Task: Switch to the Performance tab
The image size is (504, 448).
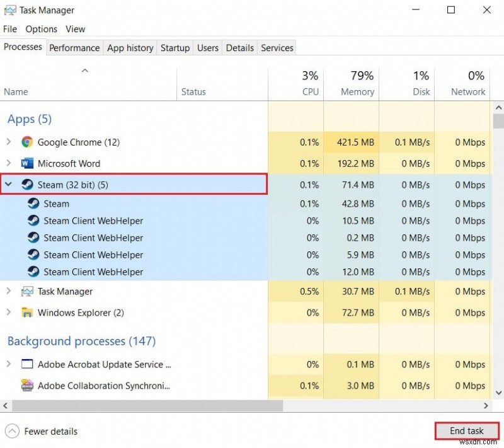Action: (x=74, y=48)
